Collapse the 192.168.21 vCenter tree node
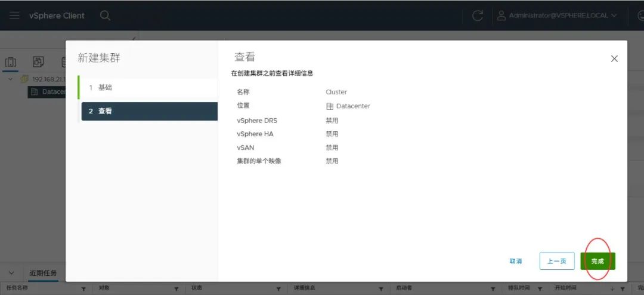Viewport: 644px width, 295px height. coord(11,79)
